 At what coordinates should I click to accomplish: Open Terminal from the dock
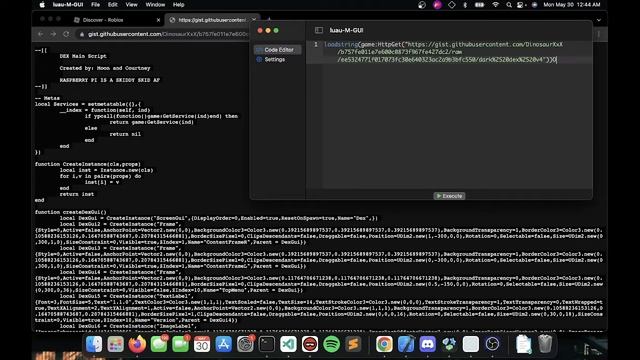pos(267,344)
